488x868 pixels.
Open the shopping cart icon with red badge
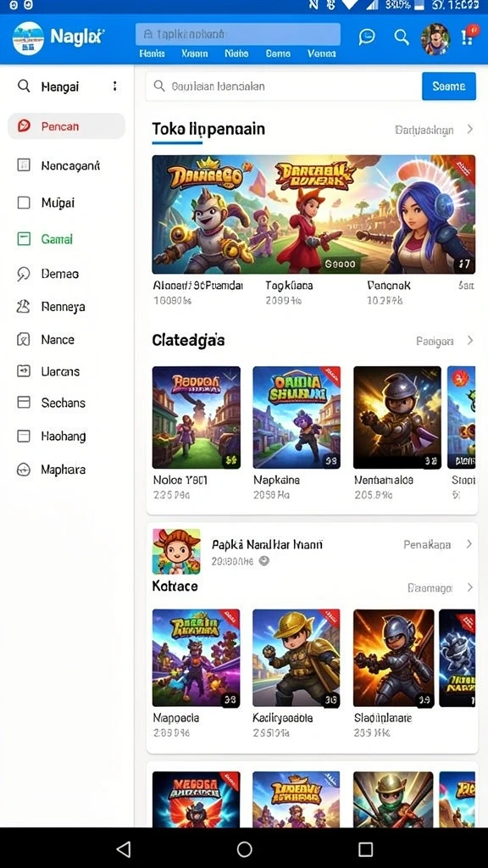click(468, 36)
